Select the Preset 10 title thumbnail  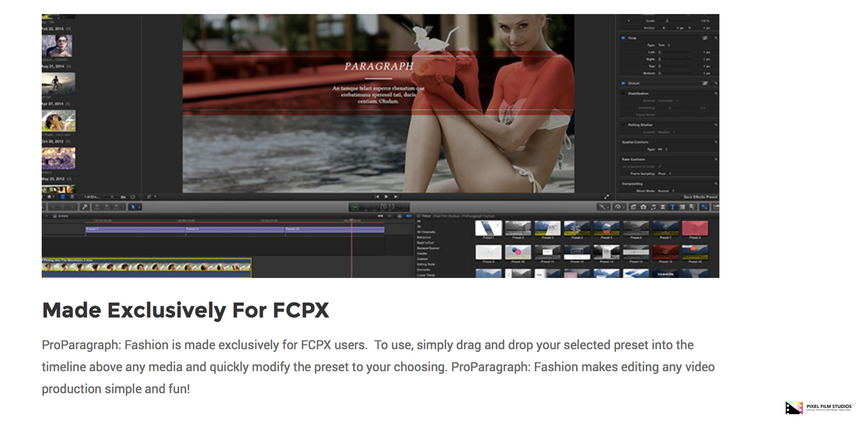(x=518, y=252)
